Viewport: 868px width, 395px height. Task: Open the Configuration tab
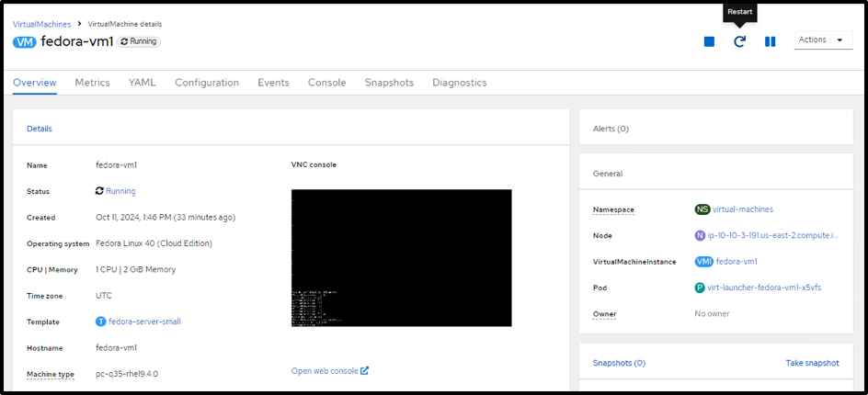tap(207, 83)
